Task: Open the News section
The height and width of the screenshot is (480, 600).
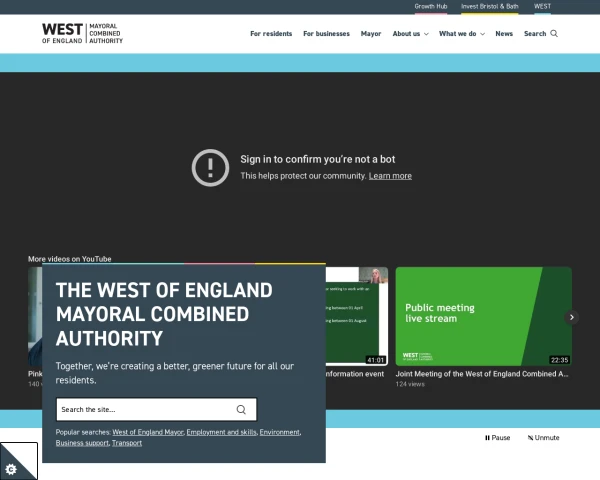Action: pyautogui.click(x=504, y=34)
